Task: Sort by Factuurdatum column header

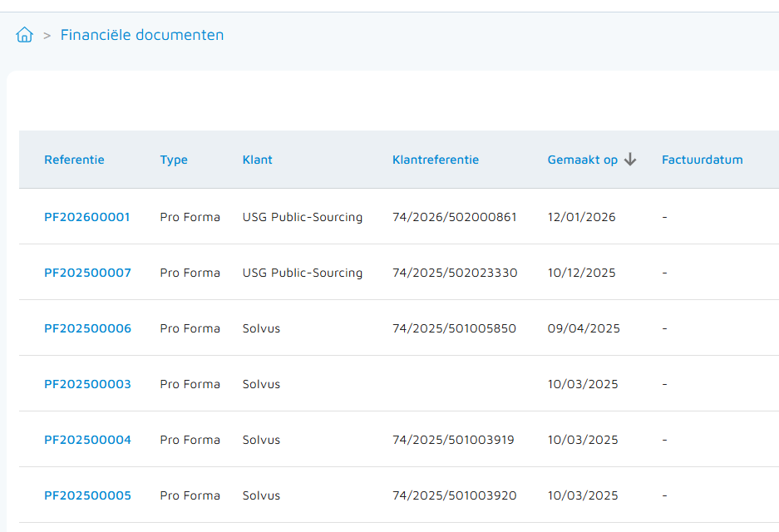Action: [702, 160]
